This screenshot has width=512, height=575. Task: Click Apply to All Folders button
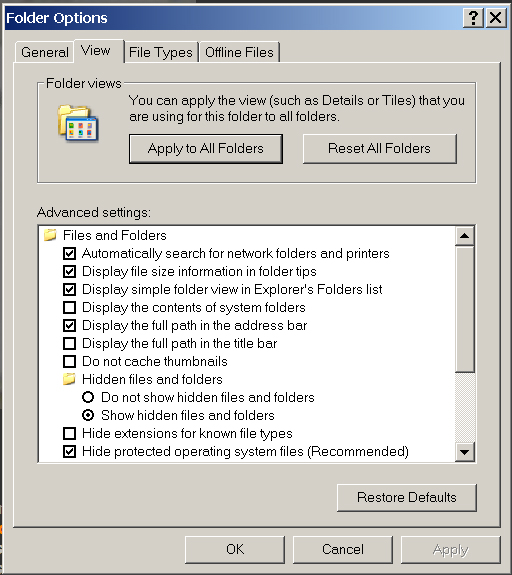pos(206,149)
